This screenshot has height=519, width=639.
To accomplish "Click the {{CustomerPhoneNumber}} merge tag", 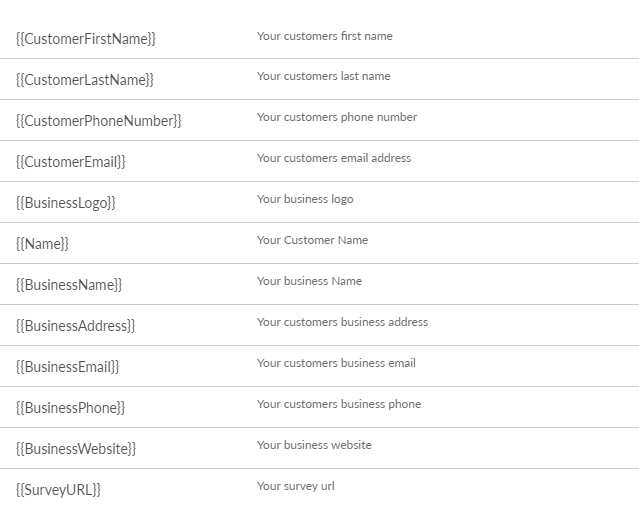I will pos(99,121).
